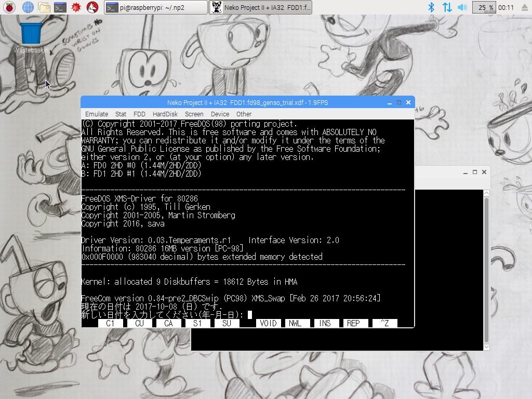Click the 'Copyright 2016, sava' line
The height and width of the screenshot is (399, 532).
coord(123,223)
